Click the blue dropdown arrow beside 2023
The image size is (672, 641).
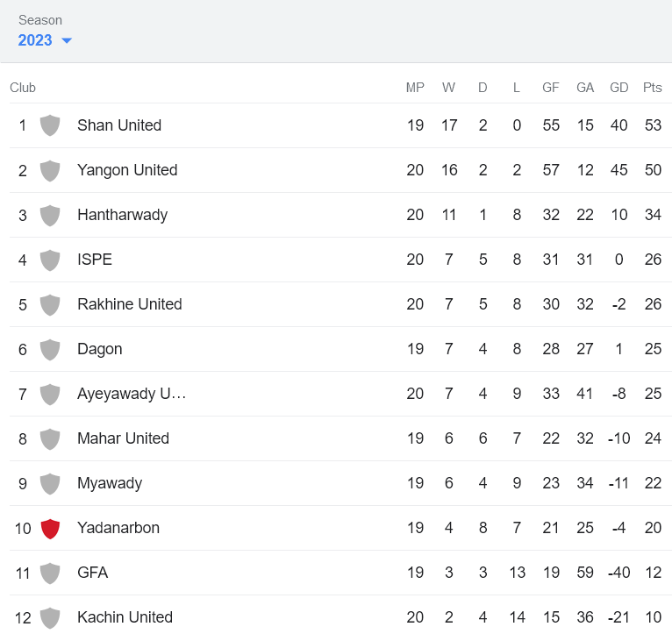pos(67,41)
